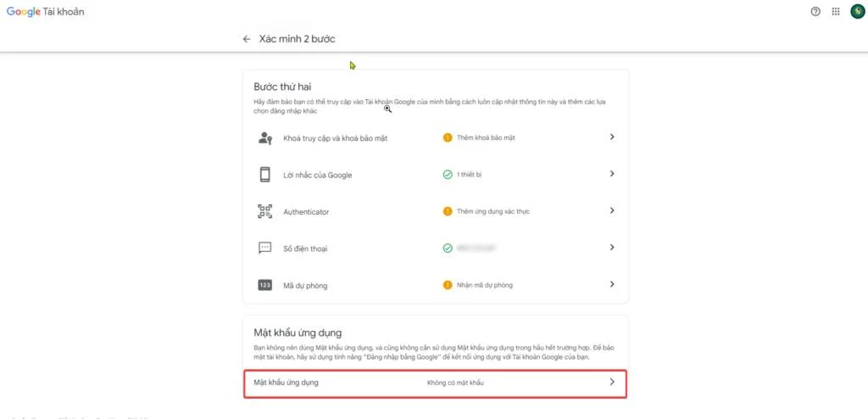This screenshot has width=868, height=419.
Task: Expand the Số điện thoại row chevron
Action: [612, 248]
